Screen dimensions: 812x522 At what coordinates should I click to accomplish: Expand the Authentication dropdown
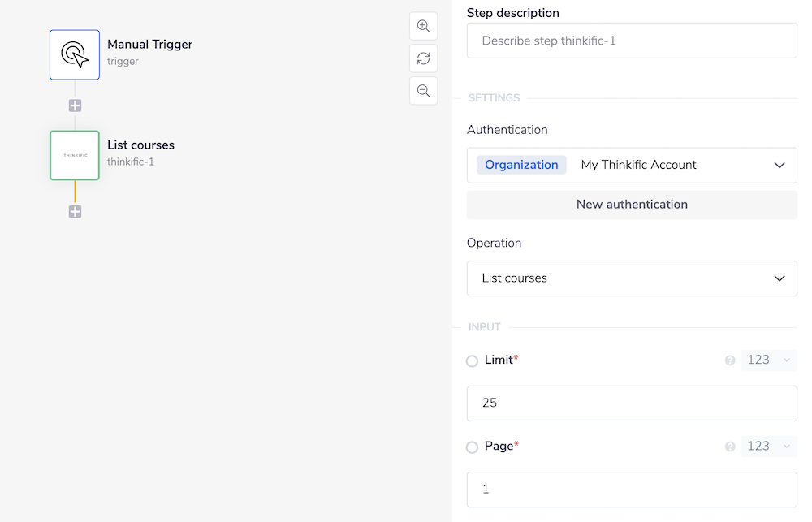pos(632,165)
